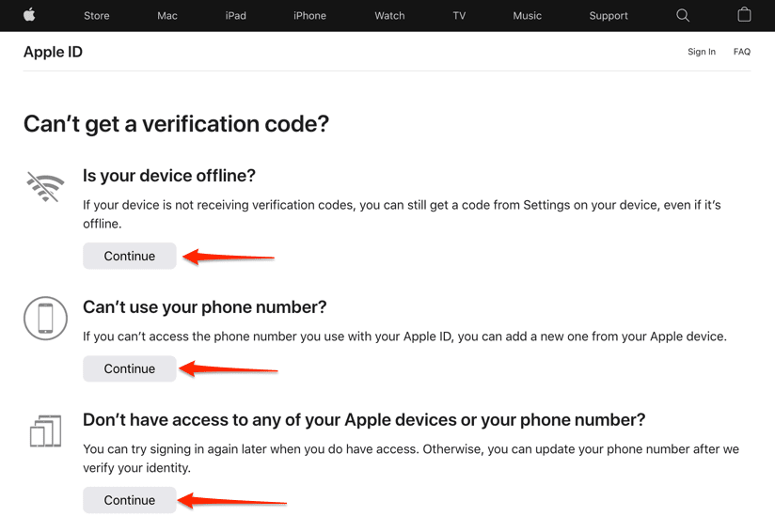Open the iPhone navigation item
775x532 pixels.
click(x=309, y=16)
